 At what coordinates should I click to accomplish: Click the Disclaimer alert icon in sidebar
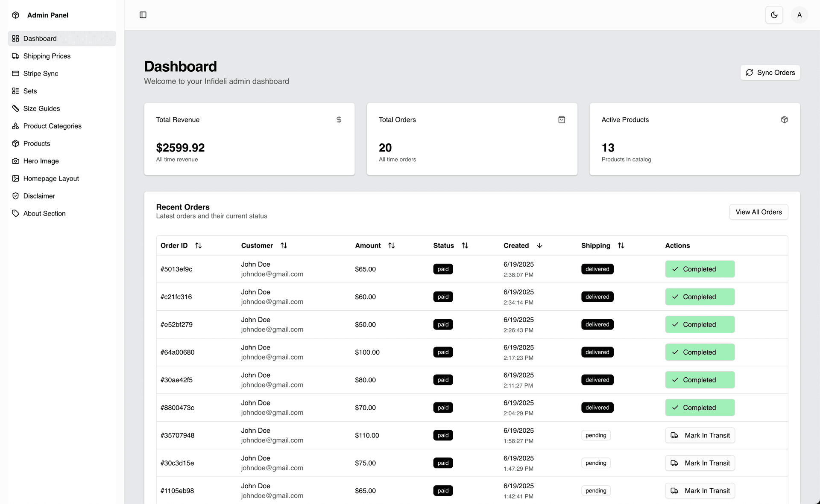(x=16, y=196)
